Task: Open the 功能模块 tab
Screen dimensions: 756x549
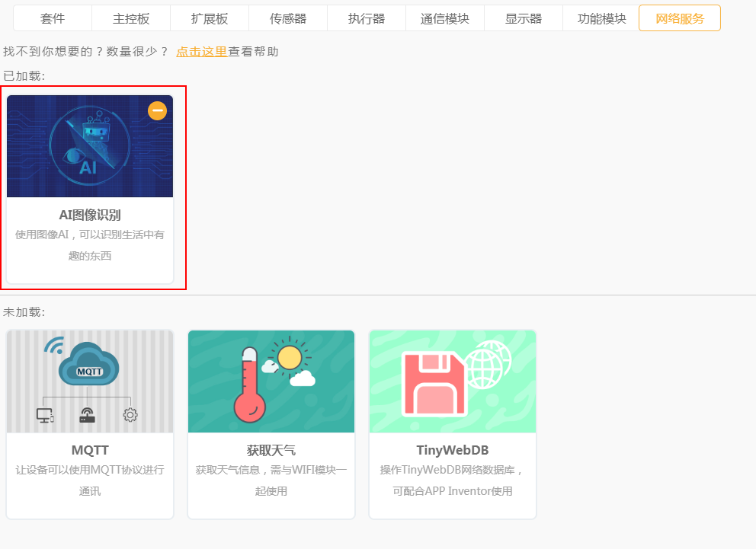Action: pos(602,18)
